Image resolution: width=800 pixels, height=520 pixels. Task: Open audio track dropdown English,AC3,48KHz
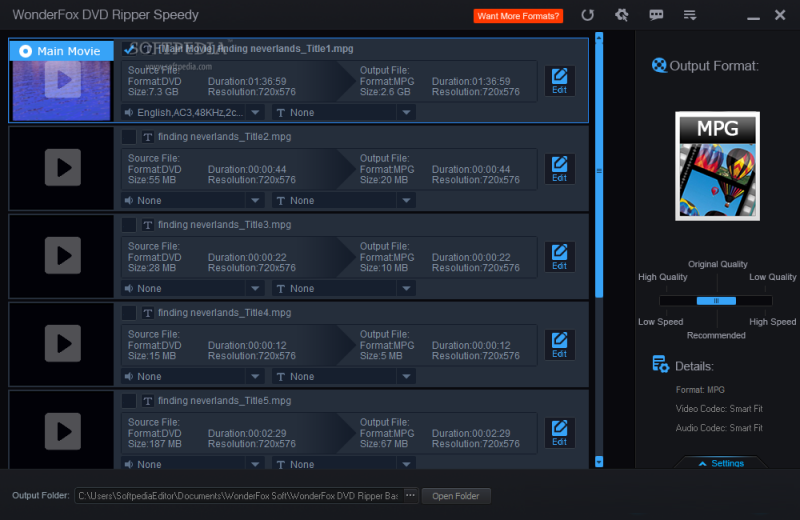(x=192, y=112)
